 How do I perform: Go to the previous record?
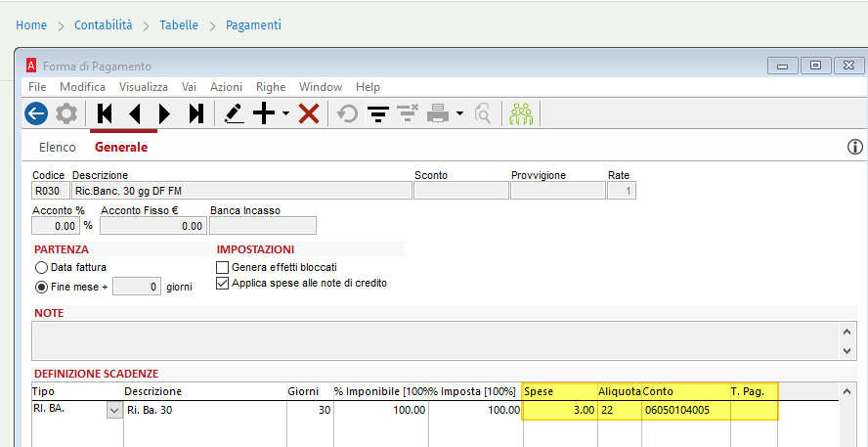135,114
